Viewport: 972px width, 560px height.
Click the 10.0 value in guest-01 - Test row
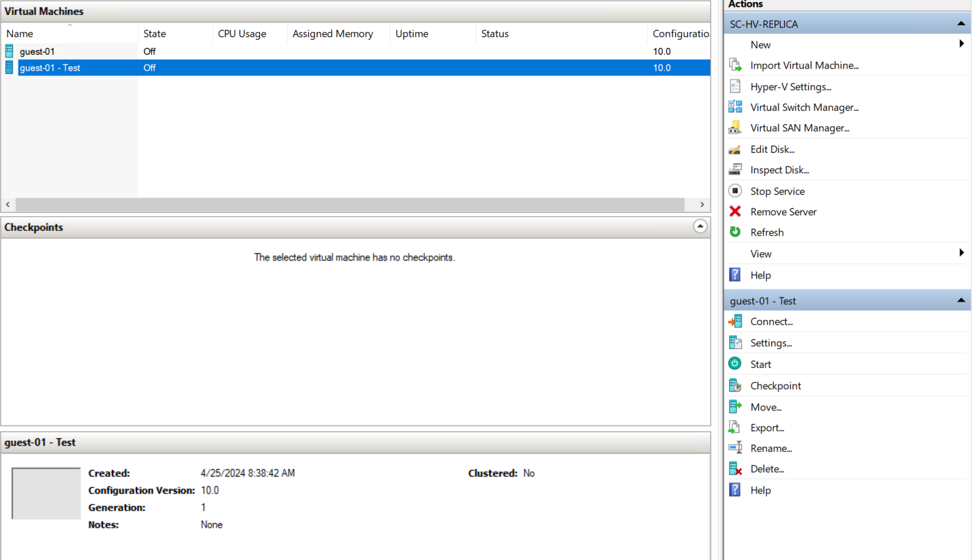point(662,68)
